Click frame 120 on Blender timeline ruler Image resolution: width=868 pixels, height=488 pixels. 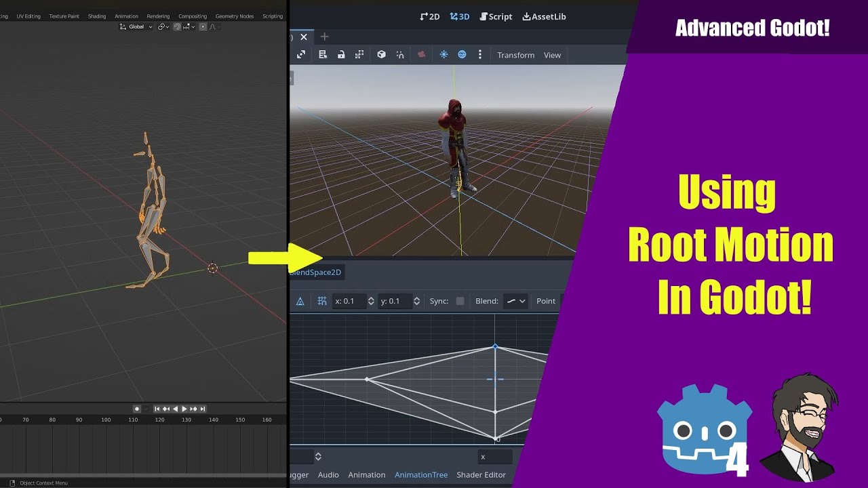159,420
